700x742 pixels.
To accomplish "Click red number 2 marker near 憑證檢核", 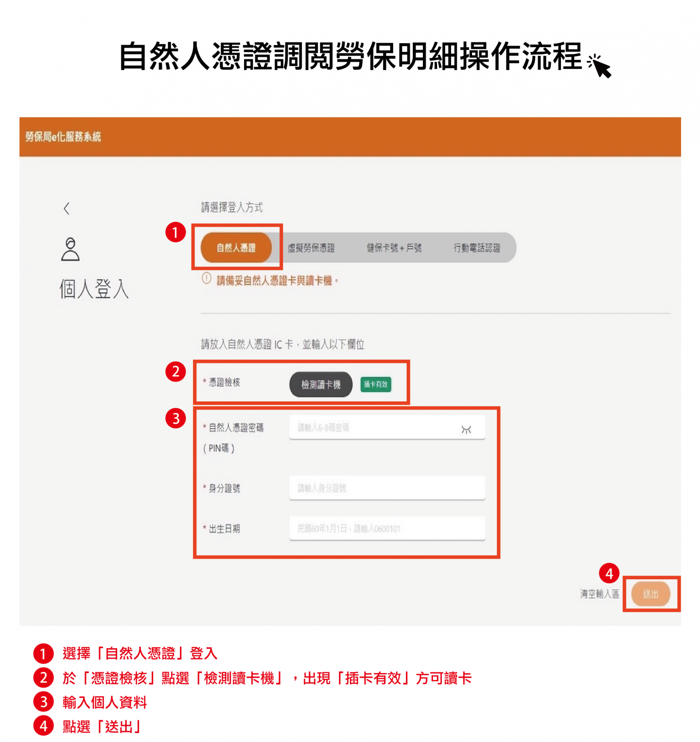I will pyautogui.click(x=175, y=372).
